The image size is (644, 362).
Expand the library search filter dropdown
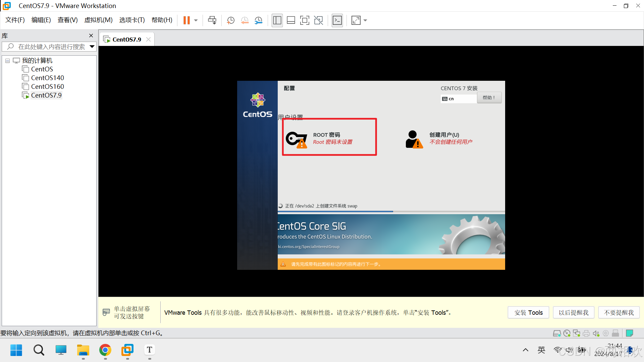92,47
